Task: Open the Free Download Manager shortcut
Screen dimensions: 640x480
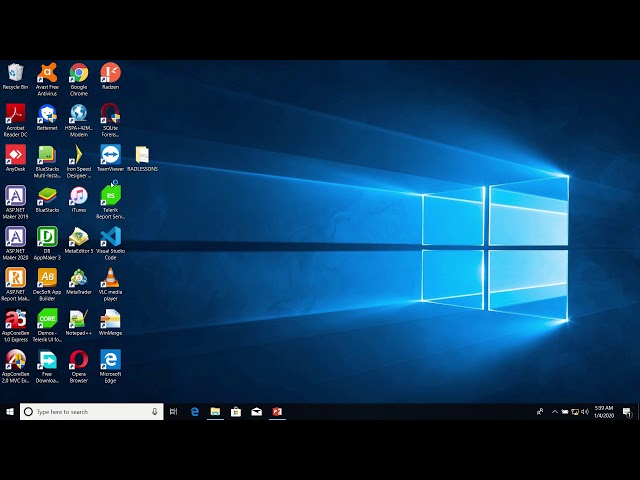Action: click(x=47, y=366)
